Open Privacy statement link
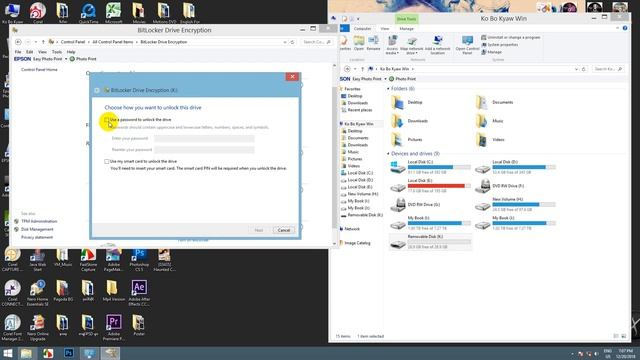Screen dimensions: 640x360 (37, 237)
